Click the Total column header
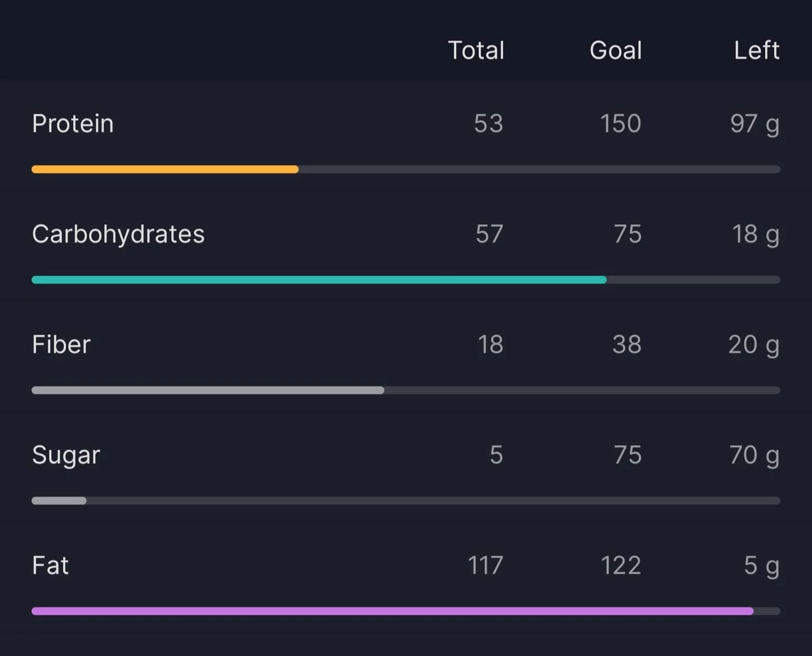This screenshot has width=812, height=656. point(476,50)
